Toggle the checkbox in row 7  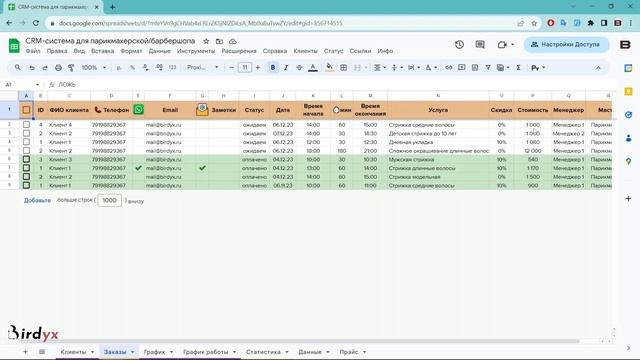[x=26, y=168]
